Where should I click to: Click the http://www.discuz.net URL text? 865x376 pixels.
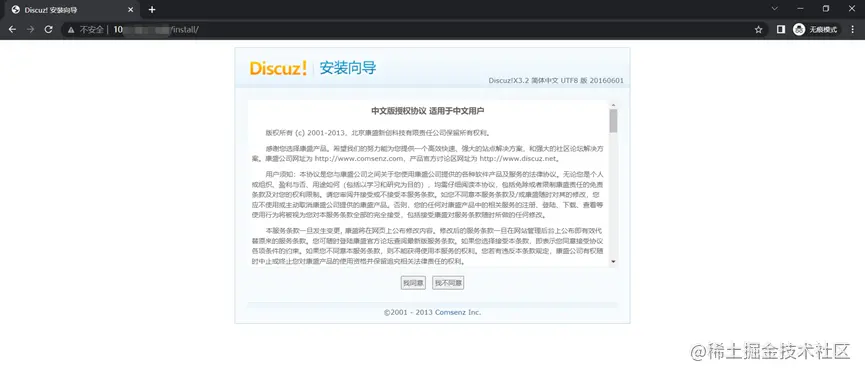tap(518, 159)
